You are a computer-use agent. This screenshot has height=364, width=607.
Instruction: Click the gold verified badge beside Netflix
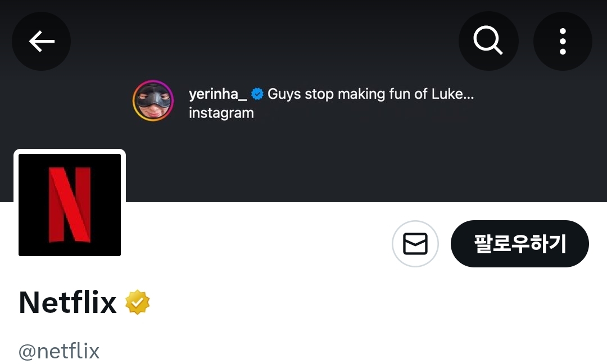click(x=138, y=303)
